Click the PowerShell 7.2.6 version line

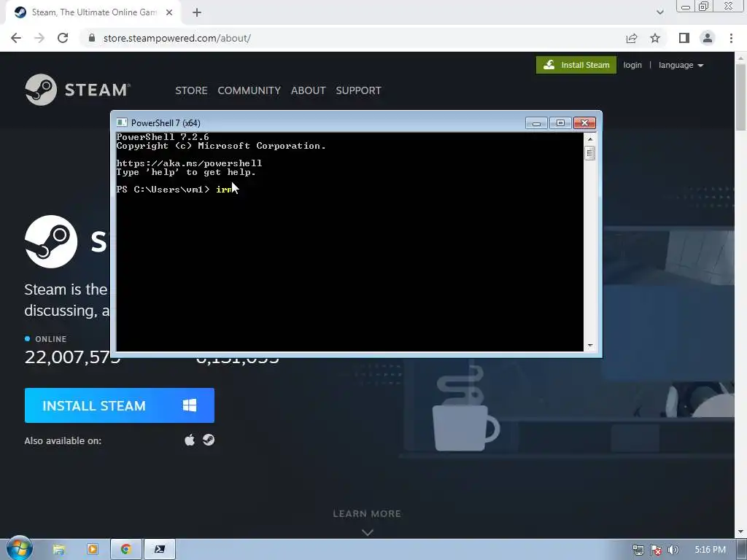pyautogui.click(x=163, y=137)
